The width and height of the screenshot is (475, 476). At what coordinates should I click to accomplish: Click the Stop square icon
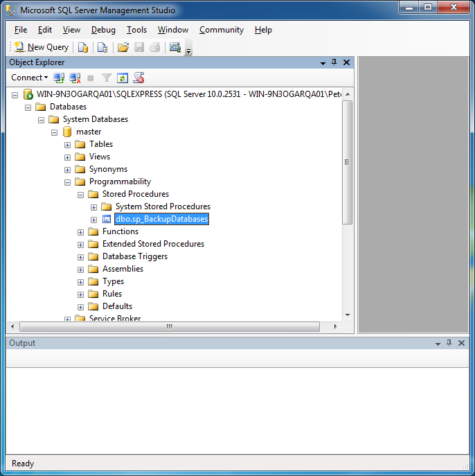pos(91,78)
